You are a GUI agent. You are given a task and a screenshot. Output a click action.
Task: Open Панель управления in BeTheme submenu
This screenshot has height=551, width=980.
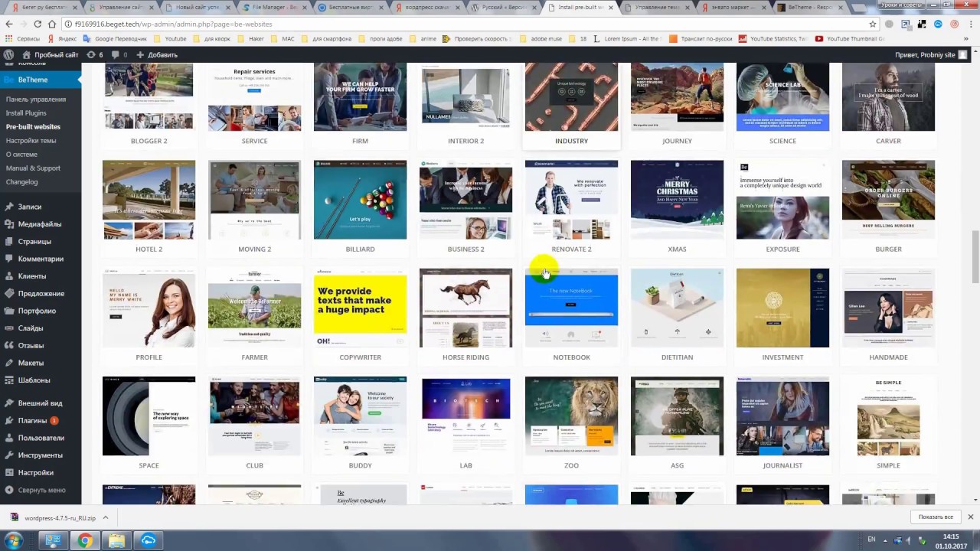click(x=36, y=99)
